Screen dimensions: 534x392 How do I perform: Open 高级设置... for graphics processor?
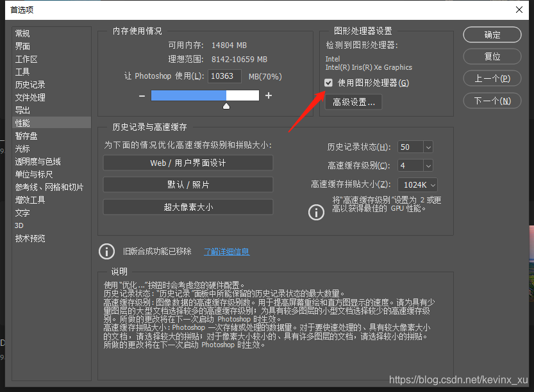tap(353, 102)
